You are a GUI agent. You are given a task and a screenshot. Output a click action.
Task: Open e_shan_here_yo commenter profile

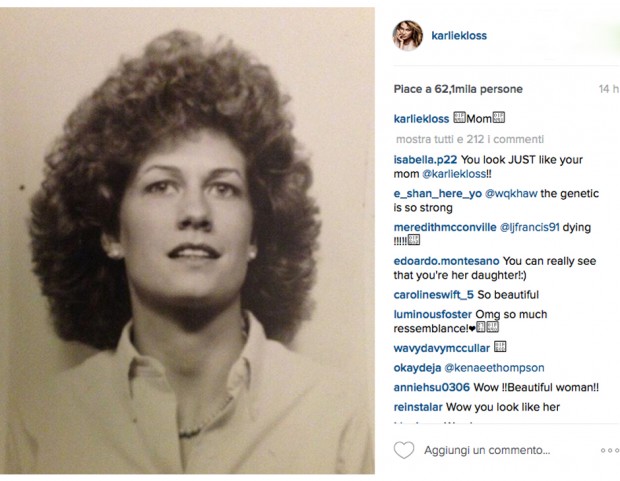(437, 193)
